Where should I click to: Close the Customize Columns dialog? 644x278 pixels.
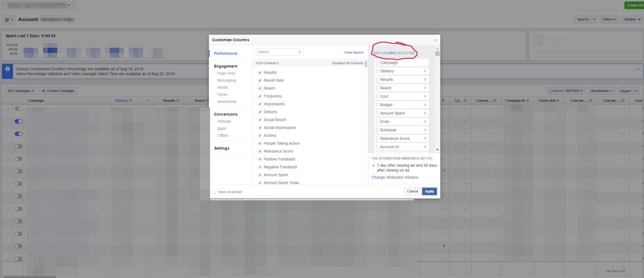click(435, 40)
